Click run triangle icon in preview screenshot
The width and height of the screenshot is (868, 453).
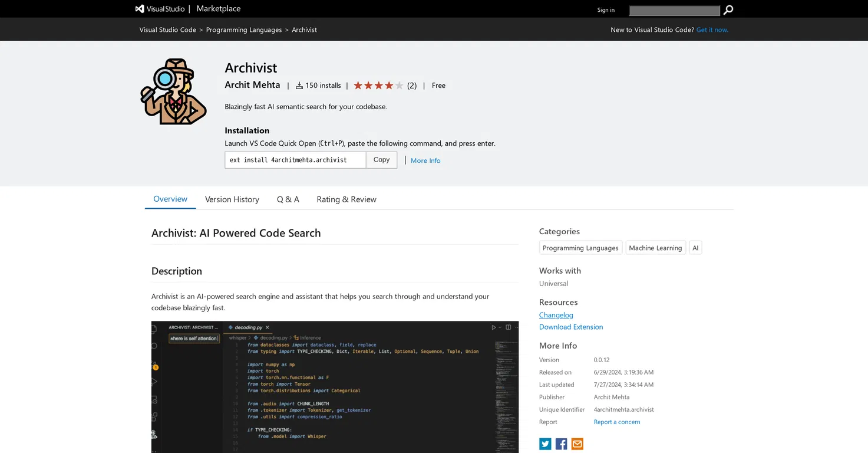point(494,327)
